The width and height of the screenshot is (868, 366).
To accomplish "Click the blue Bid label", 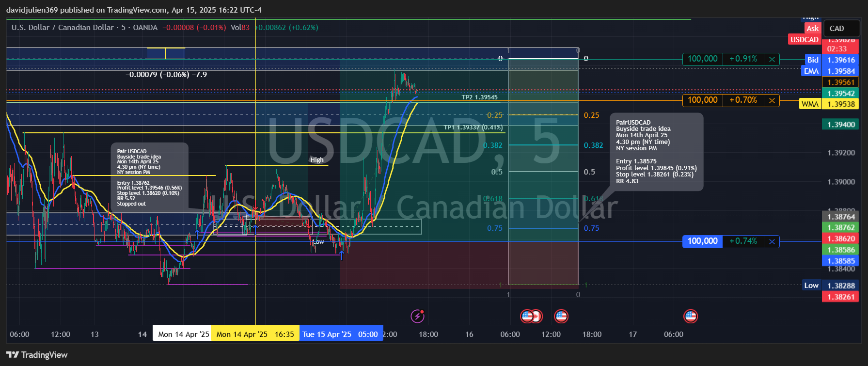I will pos(813,60).
